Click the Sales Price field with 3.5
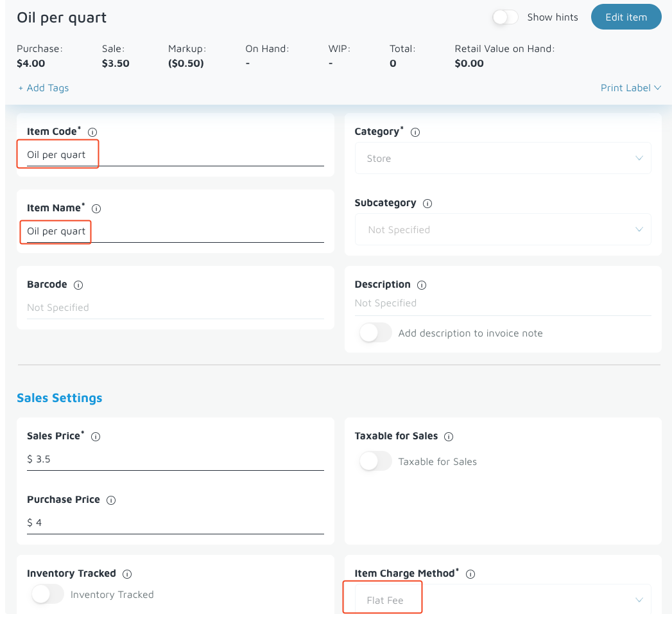This screenshot has height=623, width=672. click(175, 460)
